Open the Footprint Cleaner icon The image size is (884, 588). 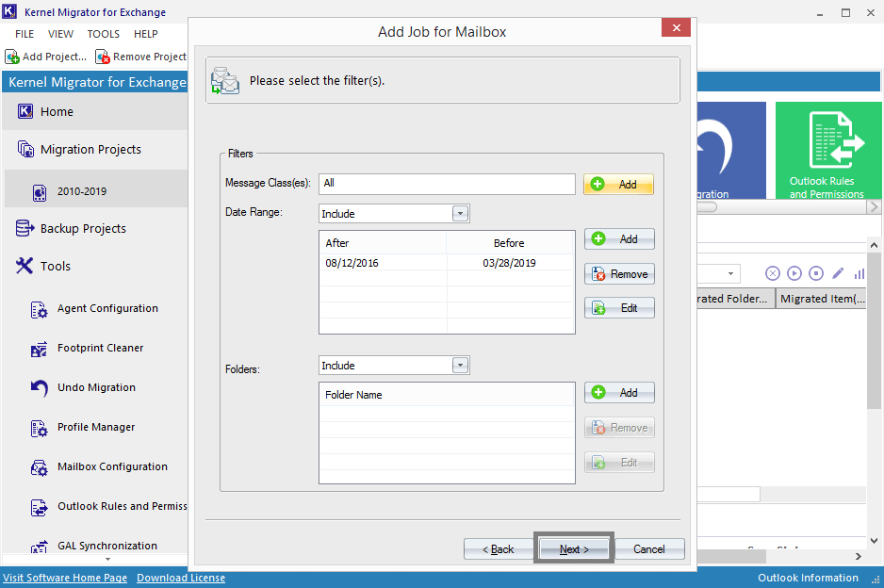point(39,349)
